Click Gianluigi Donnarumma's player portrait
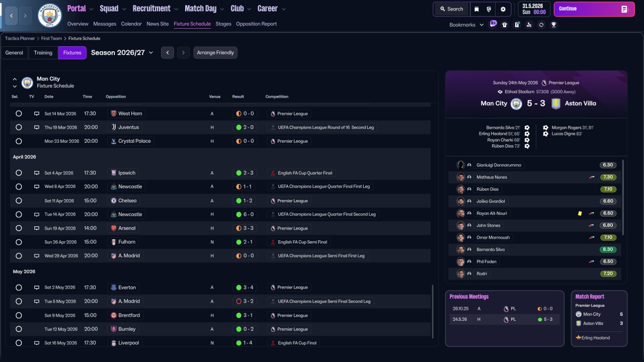This screenshot has height=362, width=644. click(x=460, y=165)
